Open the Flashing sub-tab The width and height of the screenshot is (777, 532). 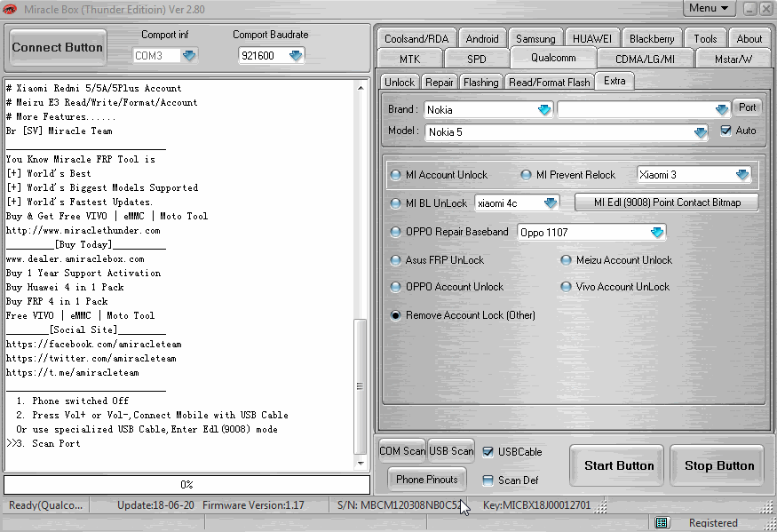[x=480, y=83]
